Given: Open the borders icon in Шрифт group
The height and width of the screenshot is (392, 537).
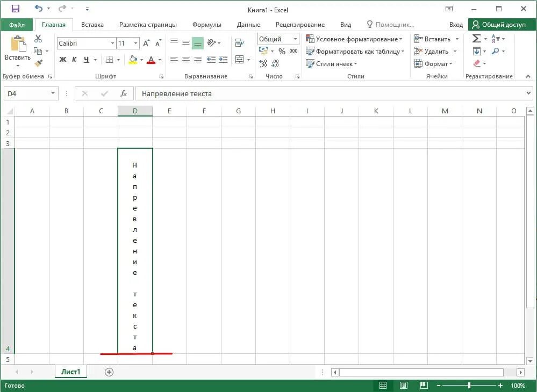Looking at the screenshot, I should point(109,60).
